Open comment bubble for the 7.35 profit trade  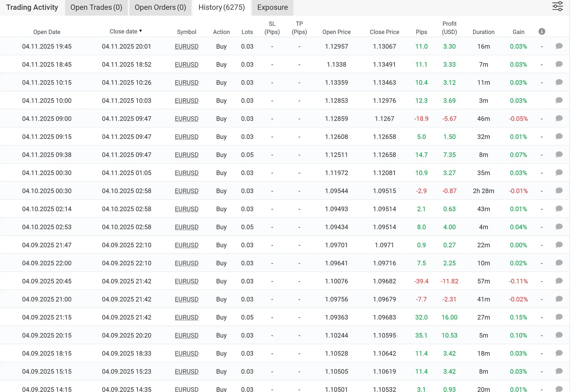(559, 154)
